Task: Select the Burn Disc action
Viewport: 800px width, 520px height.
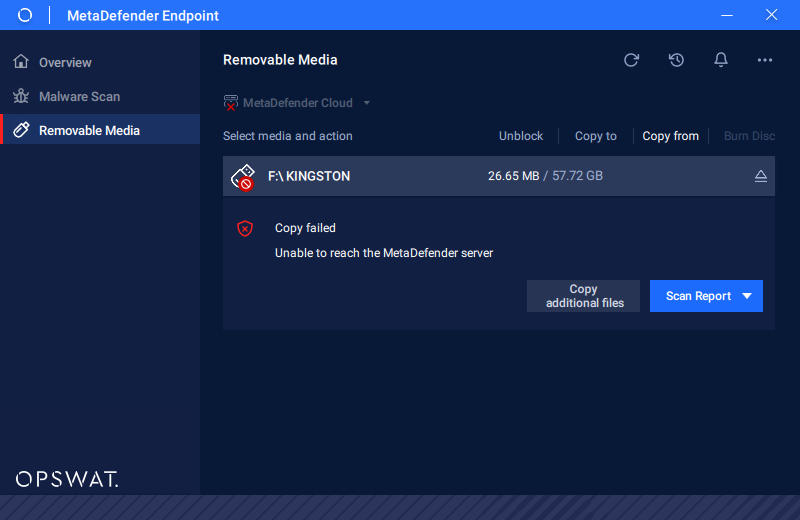Action: (749, 136)
